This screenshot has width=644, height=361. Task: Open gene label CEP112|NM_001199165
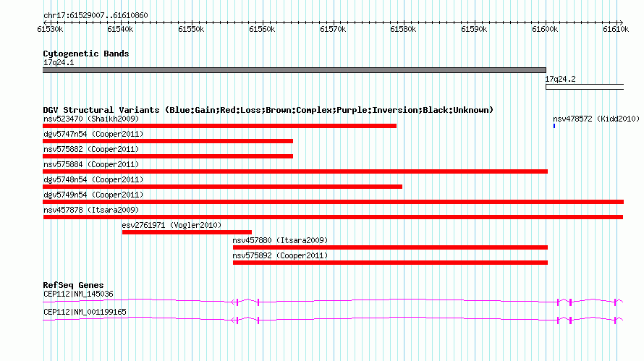tap(85, 312)
